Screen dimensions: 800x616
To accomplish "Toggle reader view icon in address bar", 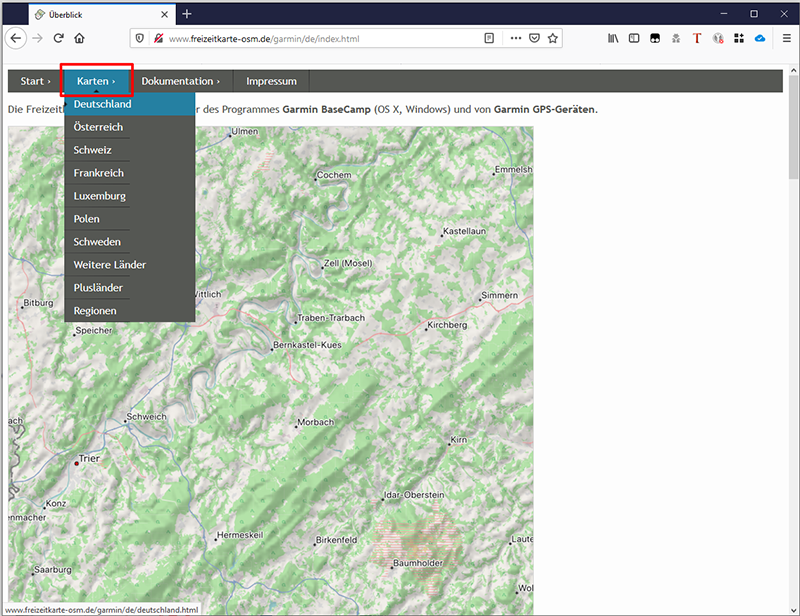I will pos(489,38).
